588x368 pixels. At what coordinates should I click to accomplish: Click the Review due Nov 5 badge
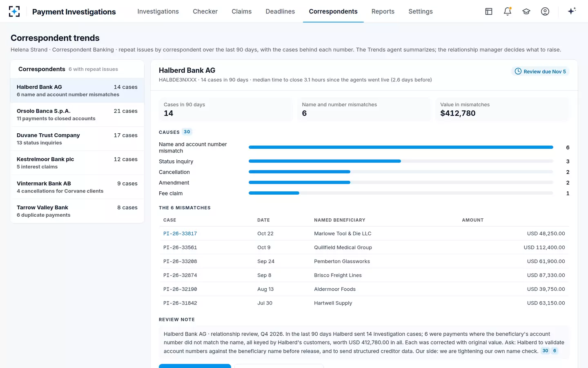[540, 71]
